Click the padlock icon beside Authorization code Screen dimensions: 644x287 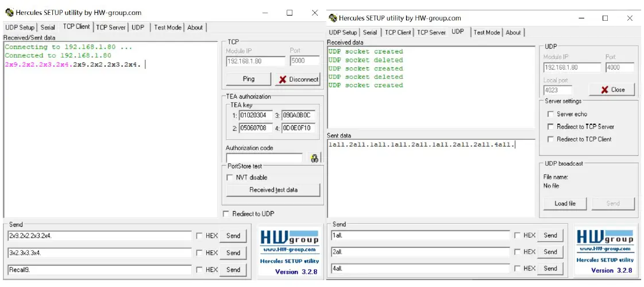point(315,158)
